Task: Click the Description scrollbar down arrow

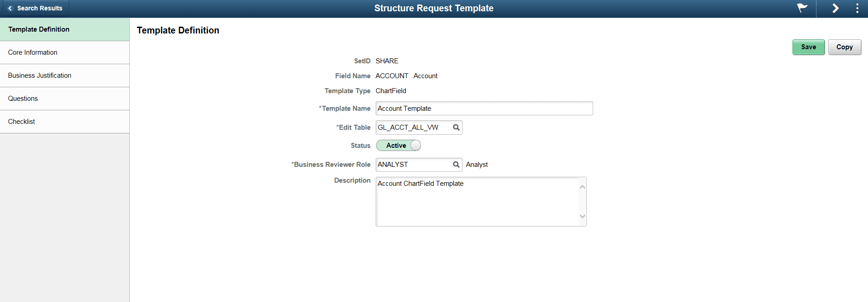Action: click(582, 217)
